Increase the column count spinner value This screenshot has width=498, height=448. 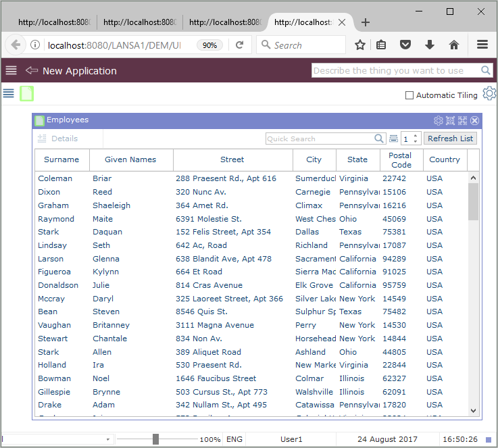pos(416,136)
